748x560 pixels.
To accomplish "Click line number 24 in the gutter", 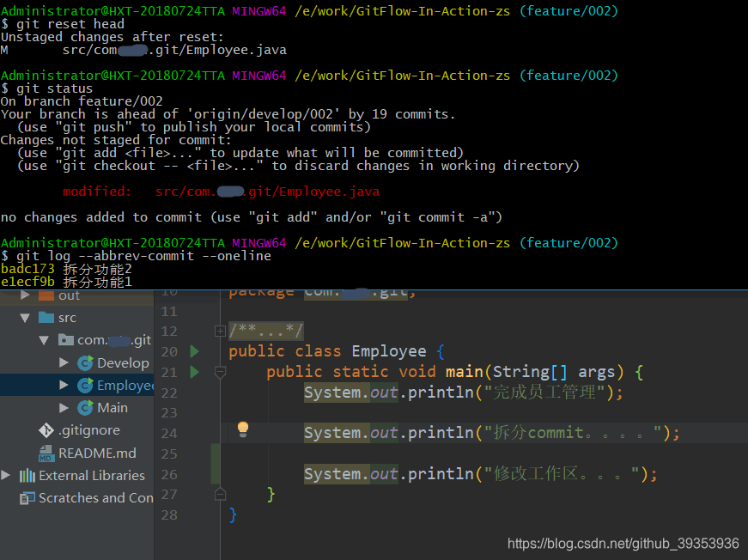I will [169, 433].
